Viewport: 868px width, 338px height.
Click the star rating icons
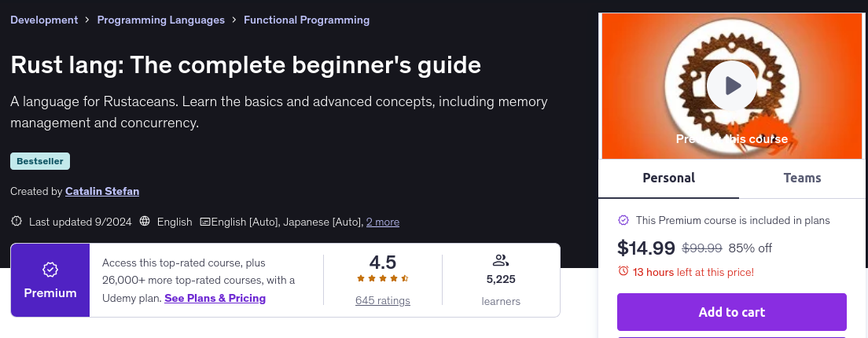tap(382, 278)
